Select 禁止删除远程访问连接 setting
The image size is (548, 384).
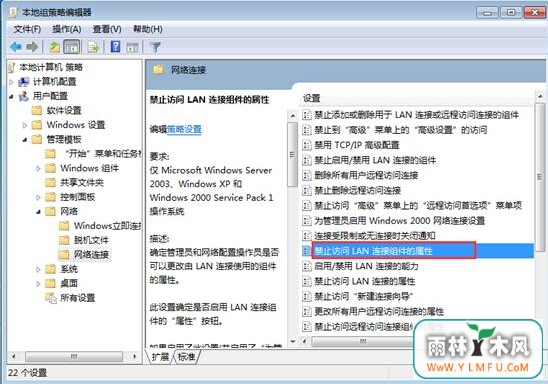tap(352, 190)
